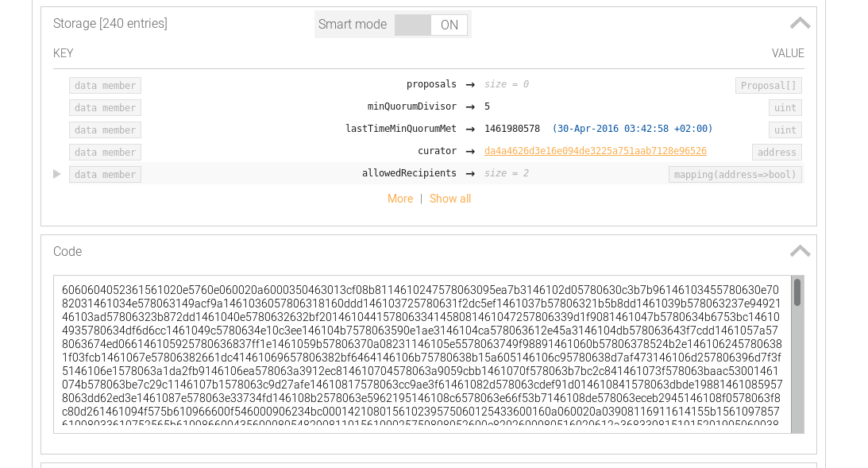Click the mapping(address=>bool) type badge
The width and height of the screenshot is (868, 468).
coord(735,174)
